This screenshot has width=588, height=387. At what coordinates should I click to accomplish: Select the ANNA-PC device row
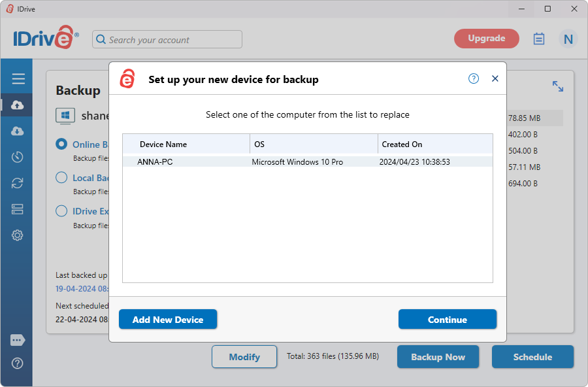coord(307,161)
